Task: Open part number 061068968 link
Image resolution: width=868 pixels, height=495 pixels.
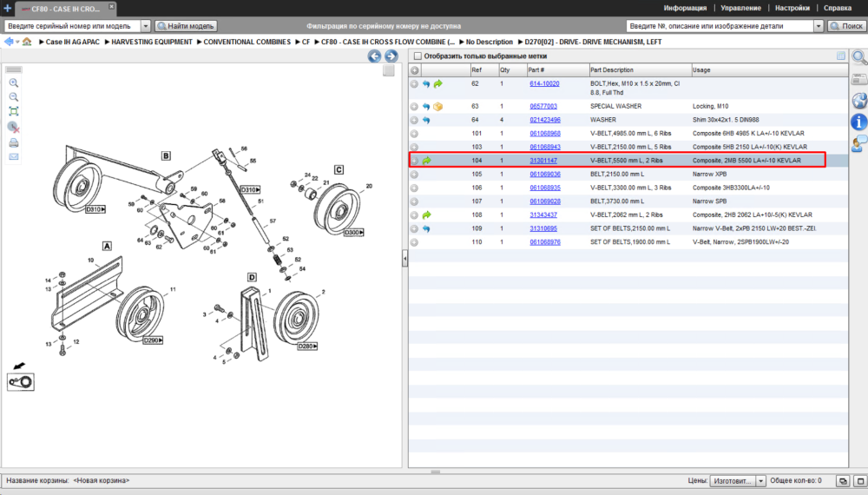Action: (545, 134)
